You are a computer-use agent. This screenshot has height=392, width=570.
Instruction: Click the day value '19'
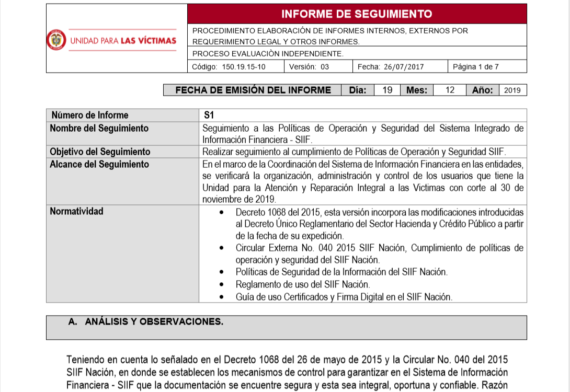click(x=387, y=90)
